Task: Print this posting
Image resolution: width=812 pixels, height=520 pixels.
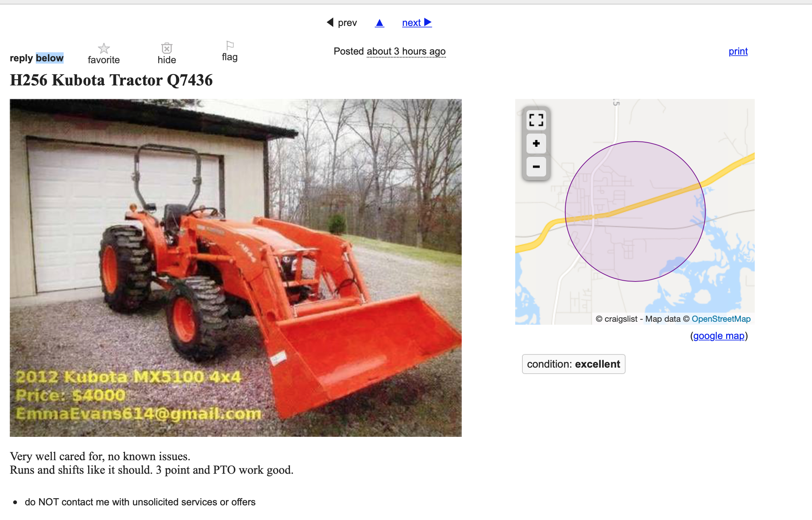Action: [x=738, y=51]
